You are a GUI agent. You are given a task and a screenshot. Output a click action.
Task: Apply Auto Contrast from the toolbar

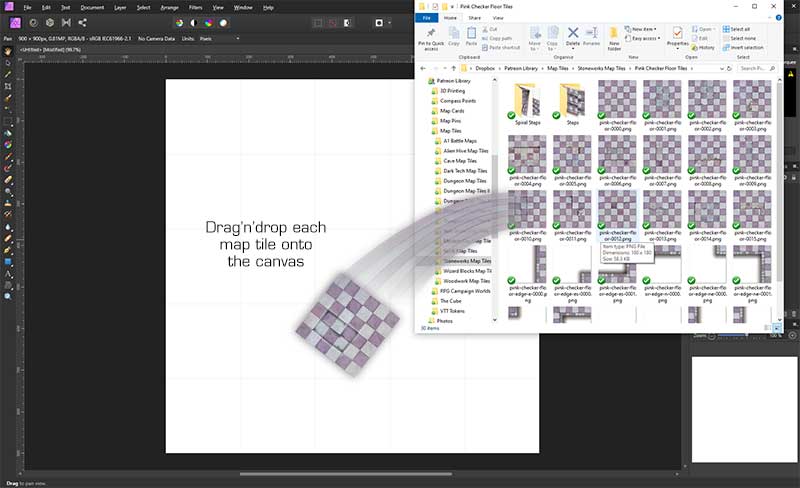click(x=193, y=23)
